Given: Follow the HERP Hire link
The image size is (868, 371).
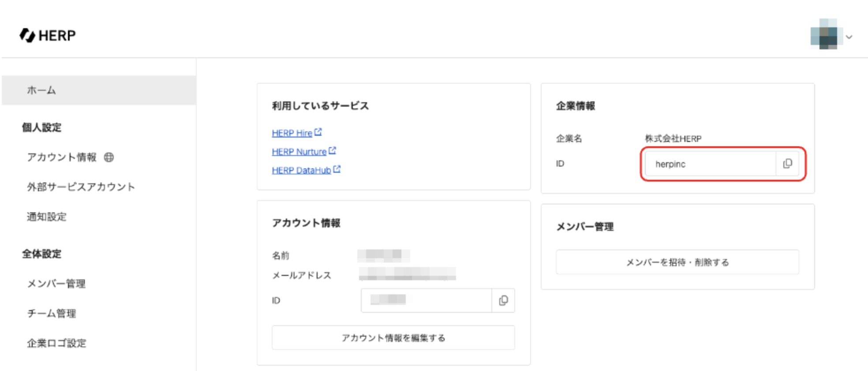Looking at the screenshot, I should 292,133.
